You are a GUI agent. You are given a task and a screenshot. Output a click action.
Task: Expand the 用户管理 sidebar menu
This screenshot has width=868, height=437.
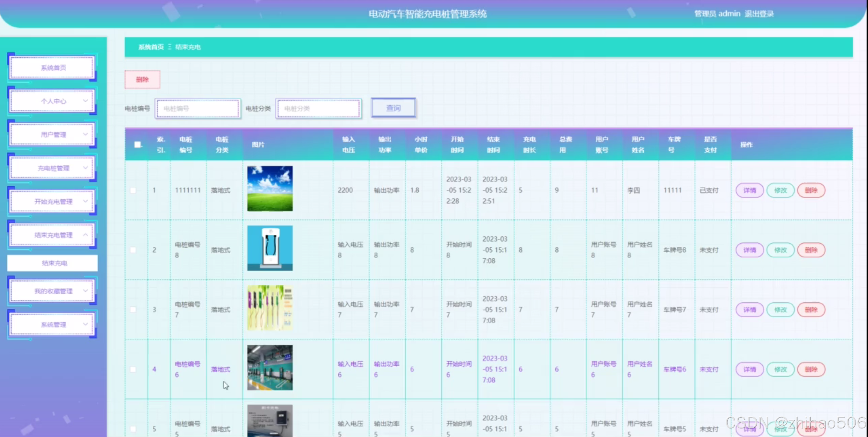[53, 135]
